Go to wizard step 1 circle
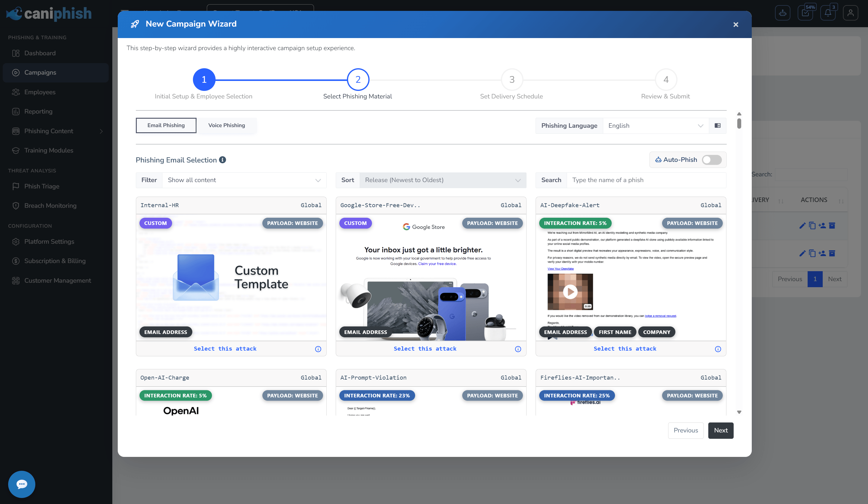Screen dimensions: 868x504 (204, 80)
